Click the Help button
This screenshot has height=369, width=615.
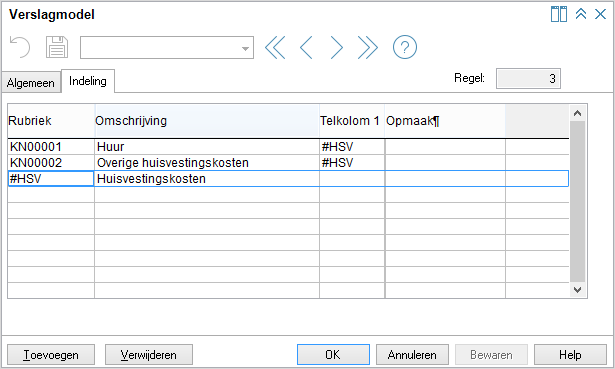[570, 354]
